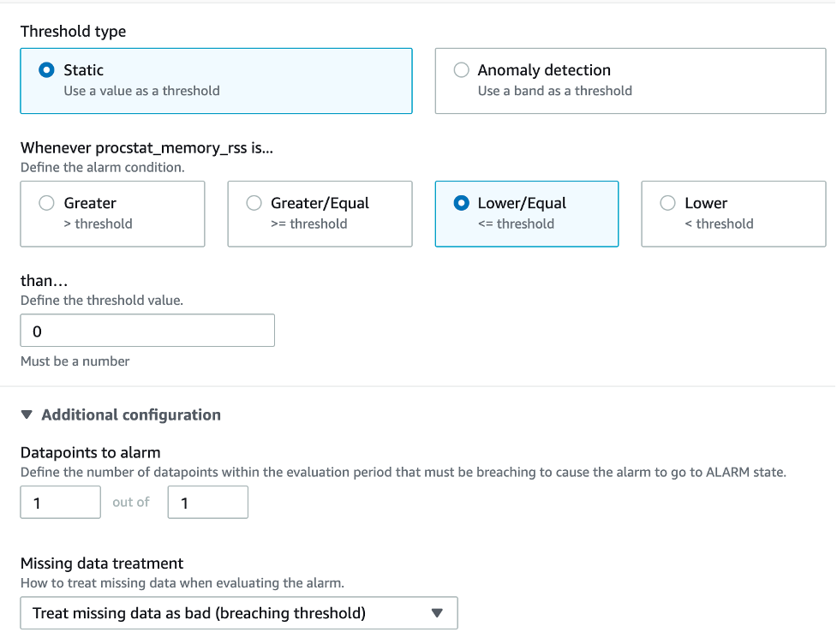Image resolution: width=837 pixels, height=644 pixels.
Task: Click the empty Anomaly detection radio circle
Action: tap(462, 70)
